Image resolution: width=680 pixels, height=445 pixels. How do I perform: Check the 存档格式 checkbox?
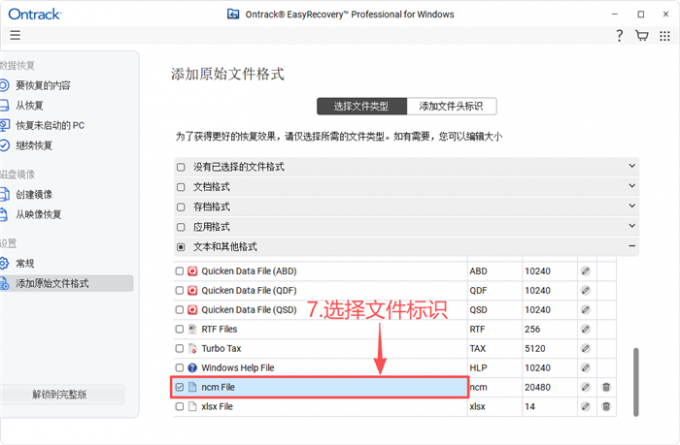pos(181,207)
